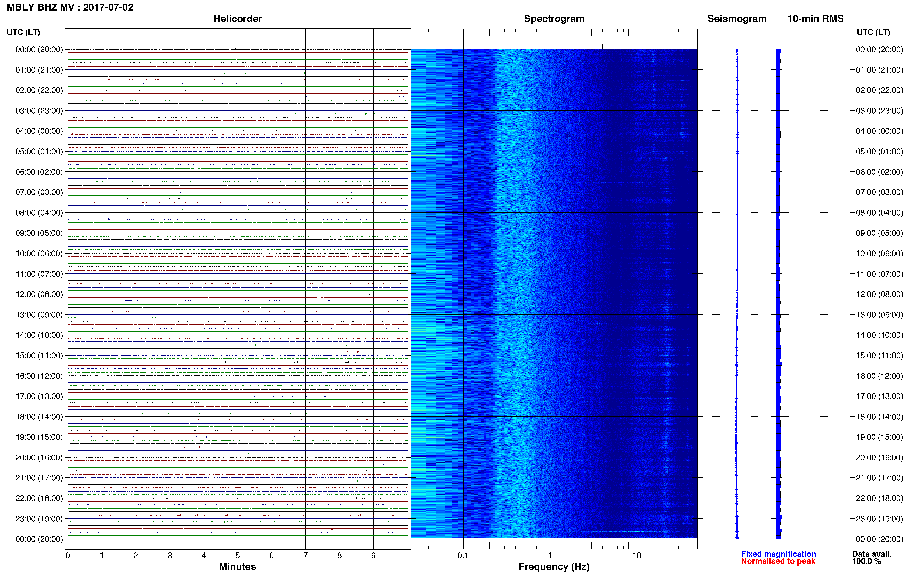Click left time label 05:00 (01:00)
Viewport: 924px width, 578px height.
[39, 151]
